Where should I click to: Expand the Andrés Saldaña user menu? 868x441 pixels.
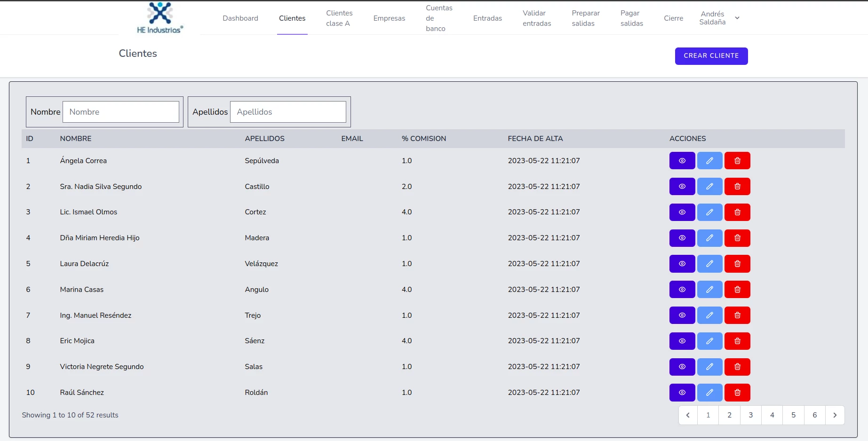[x=719, y=18]
